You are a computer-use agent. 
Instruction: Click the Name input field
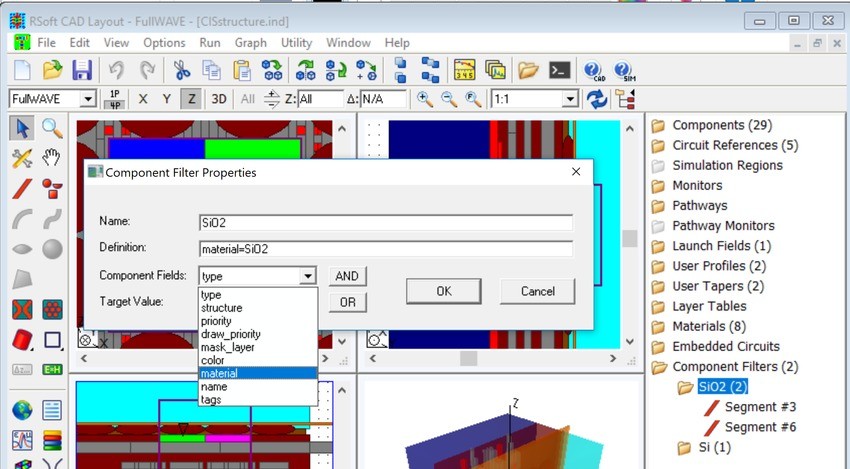(386, 223)
